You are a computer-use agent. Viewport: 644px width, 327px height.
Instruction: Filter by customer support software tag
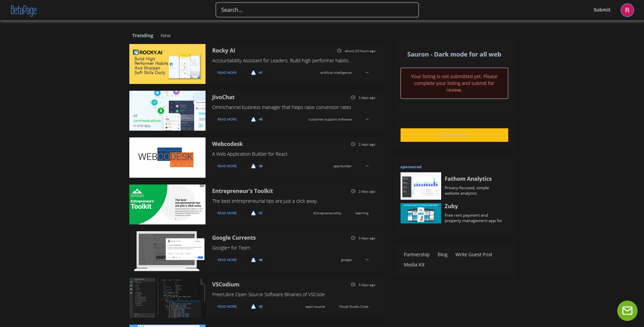pos(330,119)
